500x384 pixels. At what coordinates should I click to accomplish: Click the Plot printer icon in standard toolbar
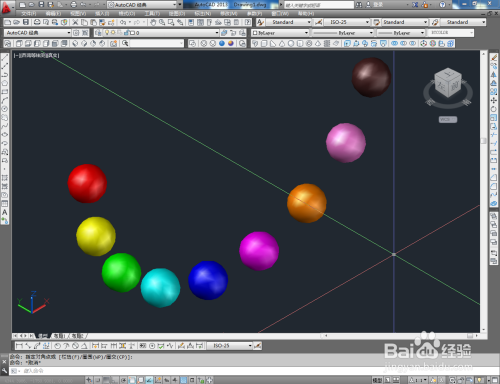(x=37, y=22)
